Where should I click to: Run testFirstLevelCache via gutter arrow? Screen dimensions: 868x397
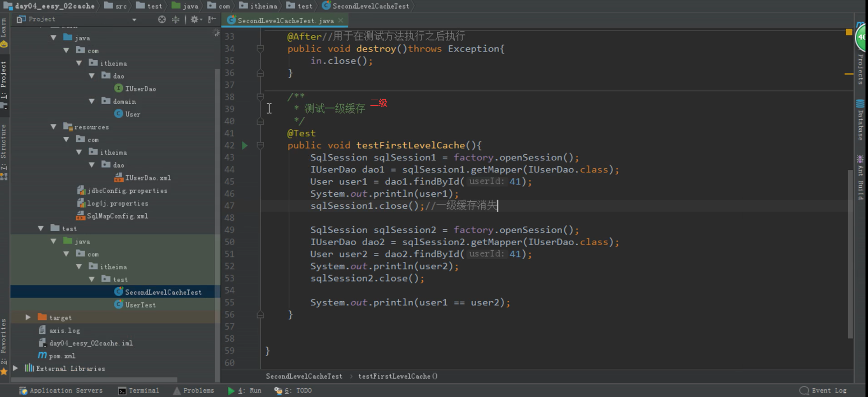click(x=245, y=145)
